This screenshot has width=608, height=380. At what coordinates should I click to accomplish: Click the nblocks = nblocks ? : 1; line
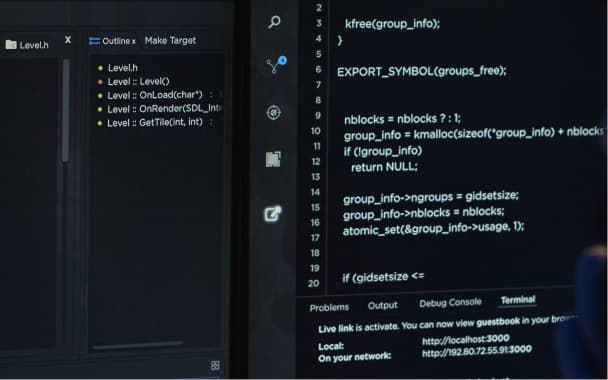(x=402, y=119)
